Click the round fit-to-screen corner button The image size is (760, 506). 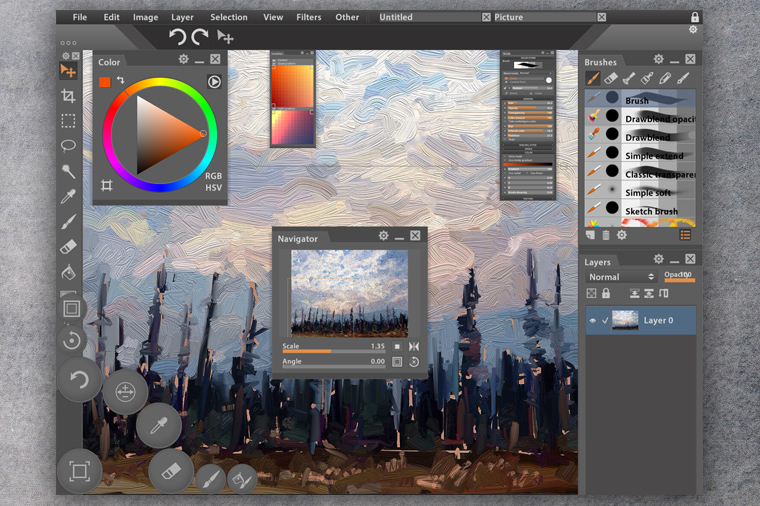79,471
